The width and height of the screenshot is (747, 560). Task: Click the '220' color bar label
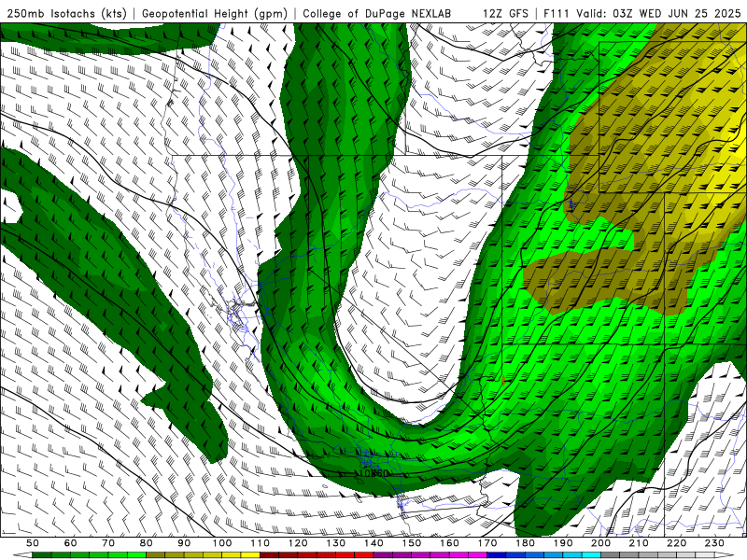676,543
